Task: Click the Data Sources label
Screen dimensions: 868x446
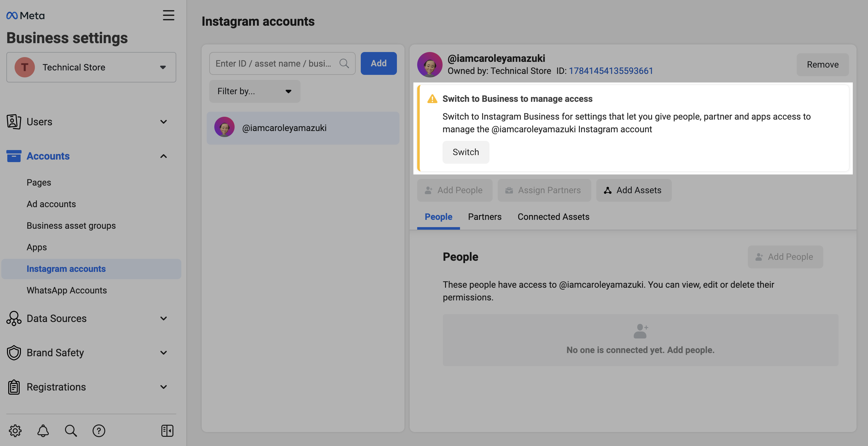Action: (57, 318)
